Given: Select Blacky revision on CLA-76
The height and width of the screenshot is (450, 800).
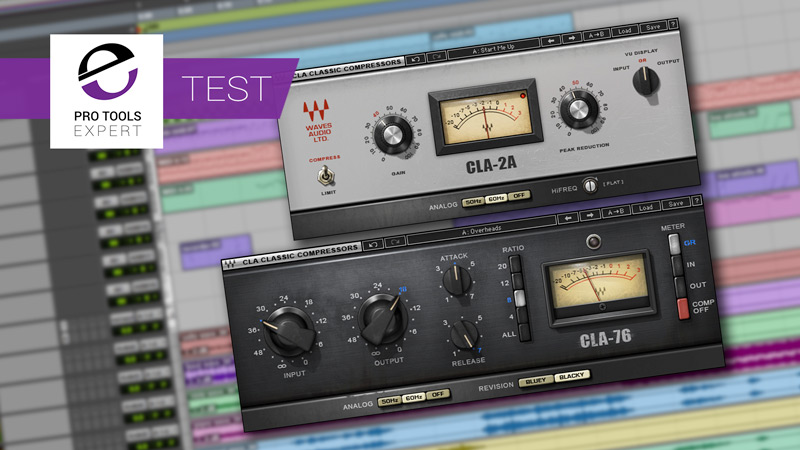Looking at the screenshot, I should pyautogui.click(x=571, y=376).
